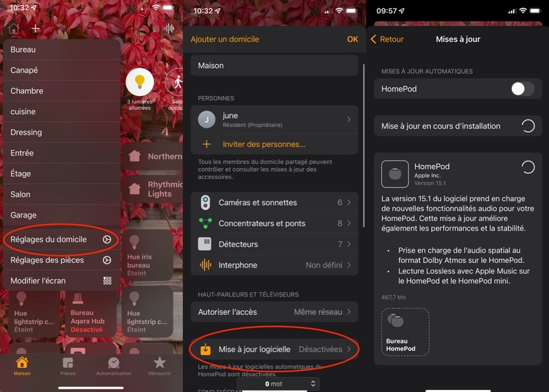Open the Interphone orange waveform icon
This screenshot has width=549, height=392.
[205, 265]
